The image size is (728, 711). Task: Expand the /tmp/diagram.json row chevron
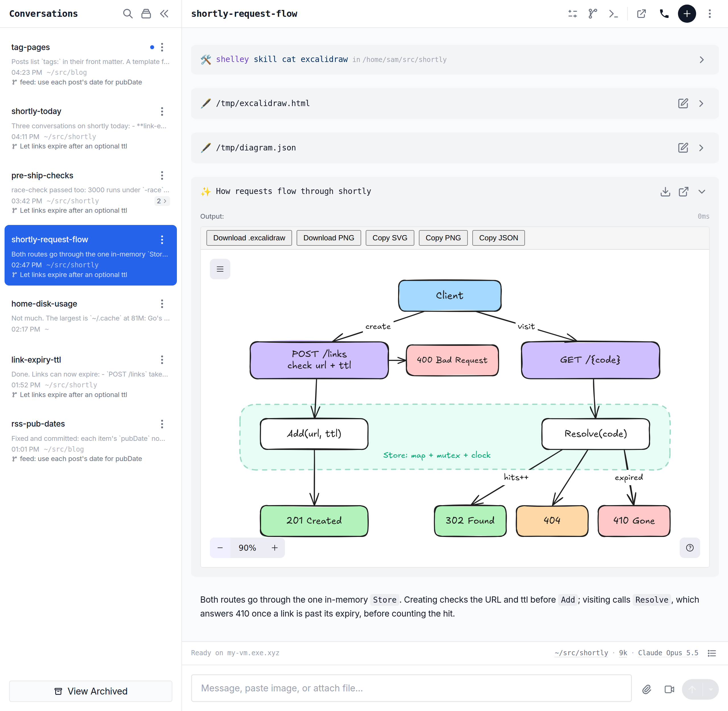click(x=701, y=148)
